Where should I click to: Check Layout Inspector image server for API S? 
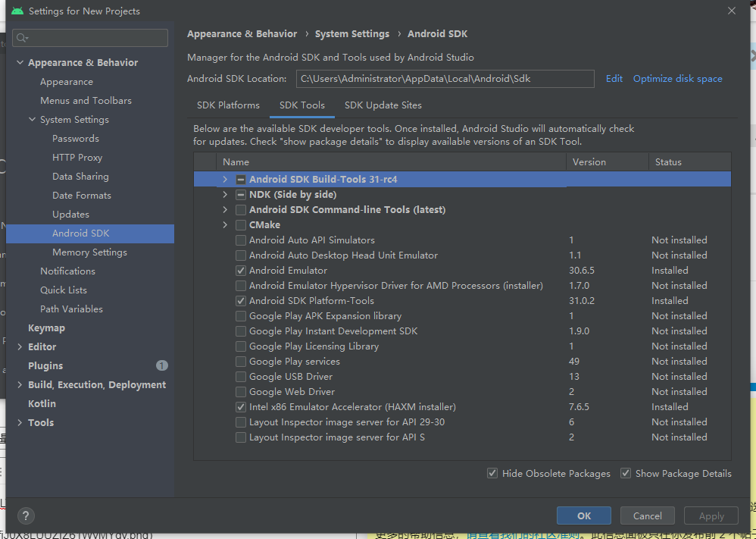[x=241, y=437]
